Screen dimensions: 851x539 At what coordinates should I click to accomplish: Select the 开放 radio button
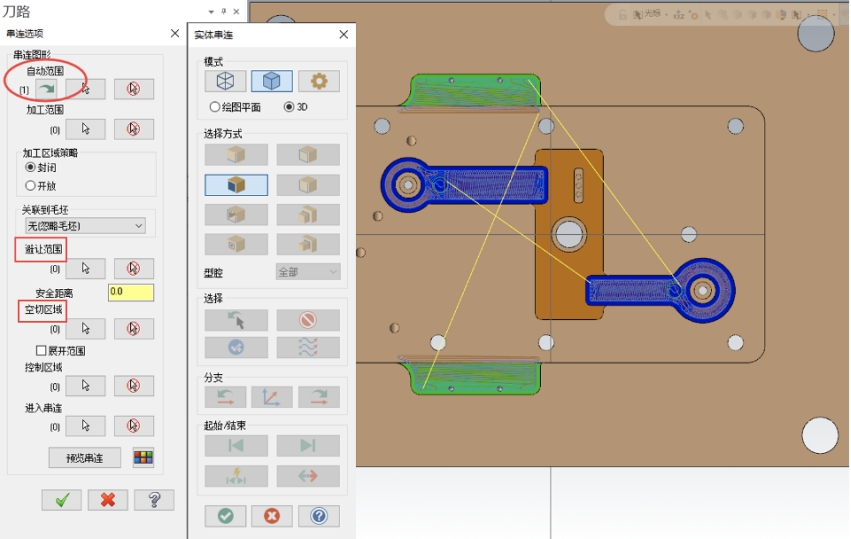point(30,186)
